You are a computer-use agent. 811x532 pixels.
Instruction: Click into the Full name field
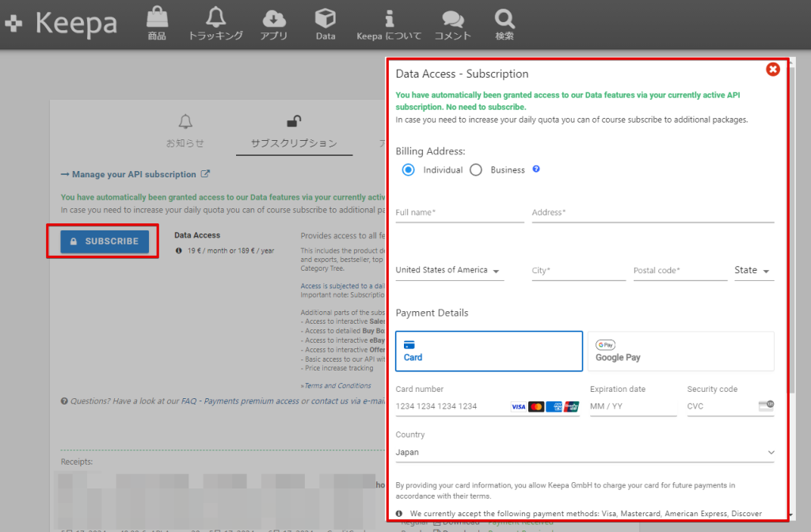click(x=459, y=212)
